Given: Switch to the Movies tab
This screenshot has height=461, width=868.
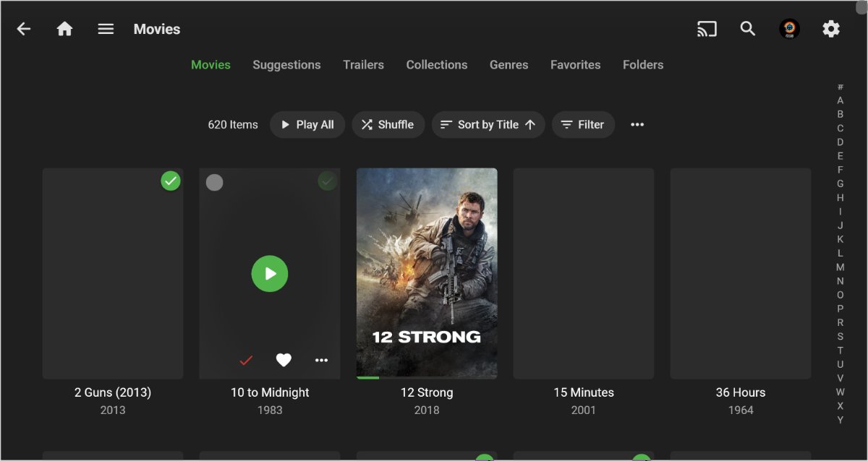Looking at the screenshot, I should (210, 64).
